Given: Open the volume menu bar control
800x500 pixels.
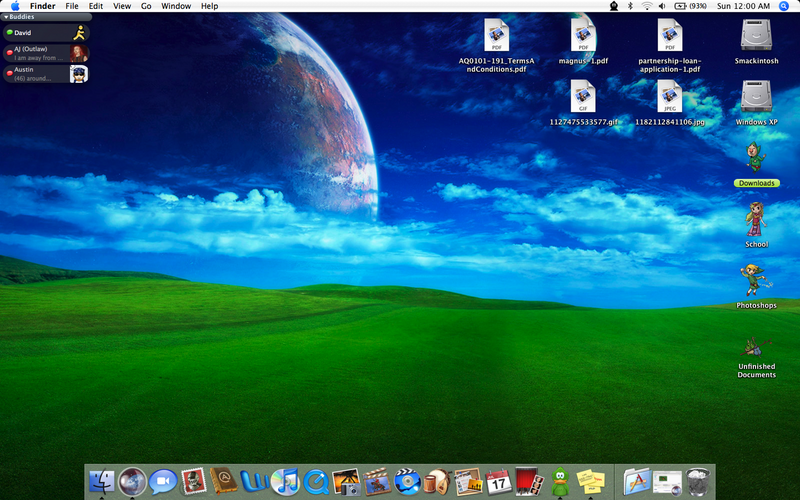Looking at the screenshot, I should tap(662, 6).
